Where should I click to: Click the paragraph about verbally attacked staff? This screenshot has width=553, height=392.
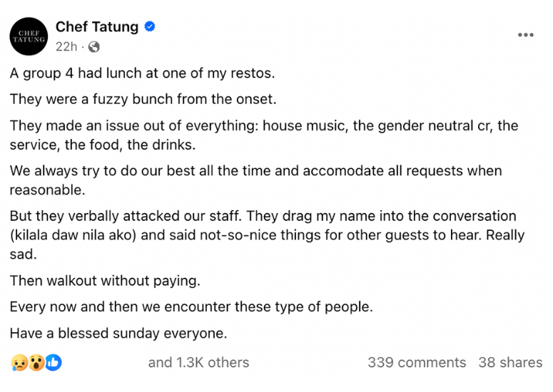[x=267, y=235]
